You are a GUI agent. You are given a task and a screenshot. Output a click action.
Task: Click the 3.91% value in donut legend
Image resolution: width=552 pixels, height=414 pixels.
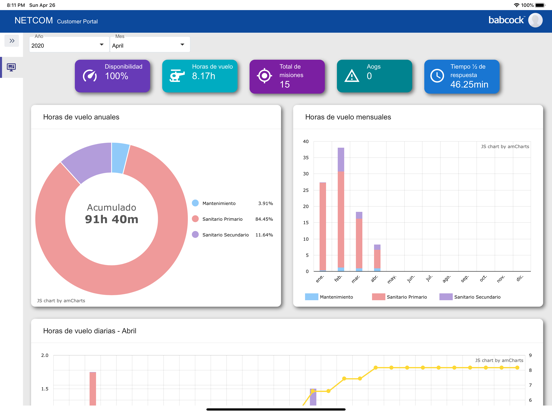[x=265, y=203]
